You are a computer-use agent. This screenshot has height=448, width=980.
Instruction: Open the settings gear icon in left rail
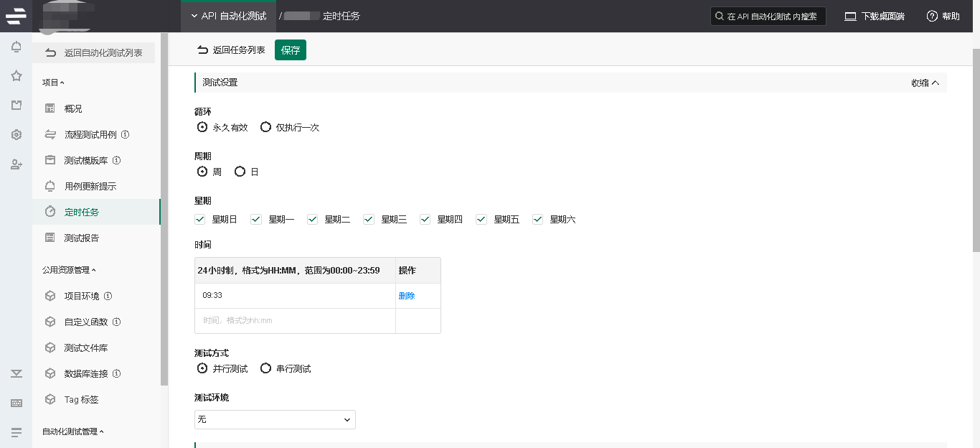click(16, 135)
